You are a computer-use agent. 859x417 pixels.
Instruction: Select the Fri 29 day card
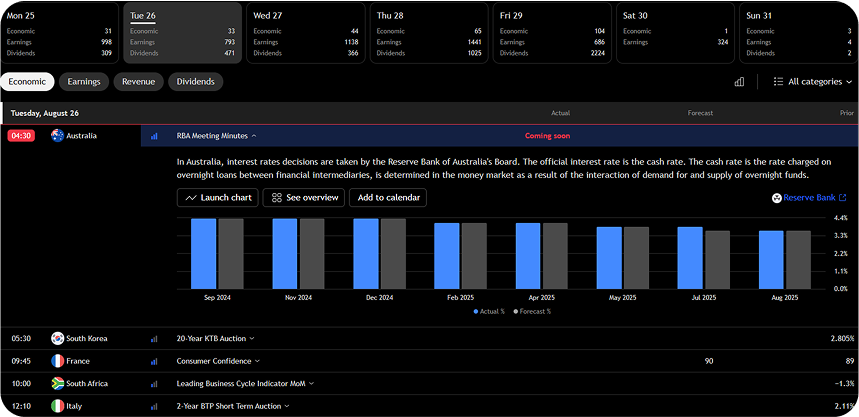tap(550, 33)
